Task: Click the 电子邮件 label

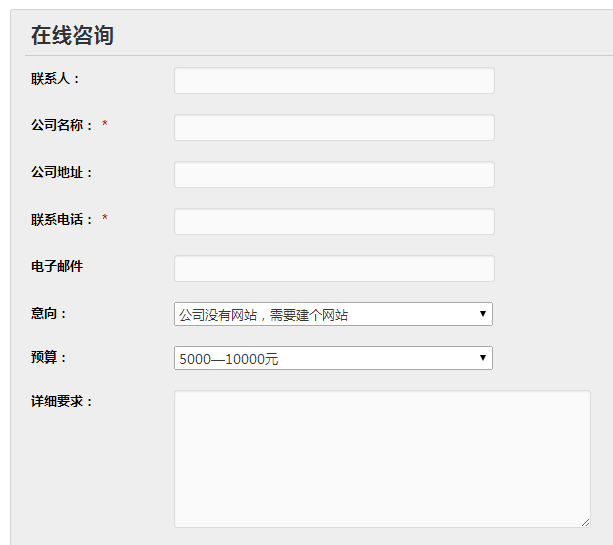Action: pos(57,267)
